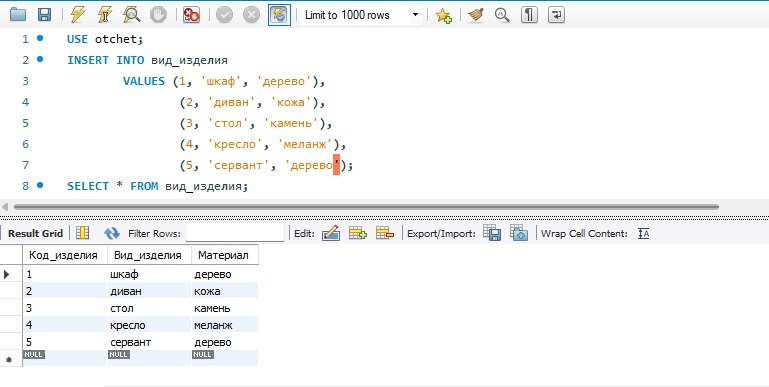769x387 pixels.
Task: Select cell 'кресло'
Action: (x=149, y=325)
